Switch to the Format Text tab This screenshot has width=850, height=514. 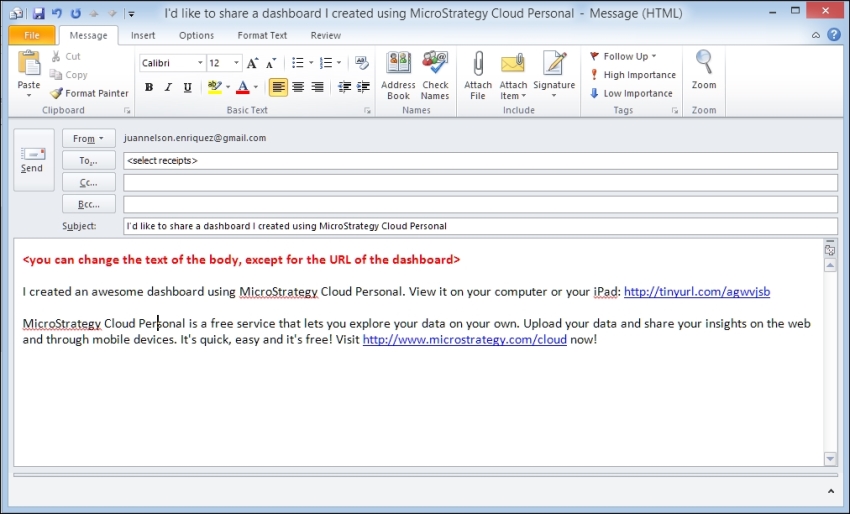click(262, 35)
